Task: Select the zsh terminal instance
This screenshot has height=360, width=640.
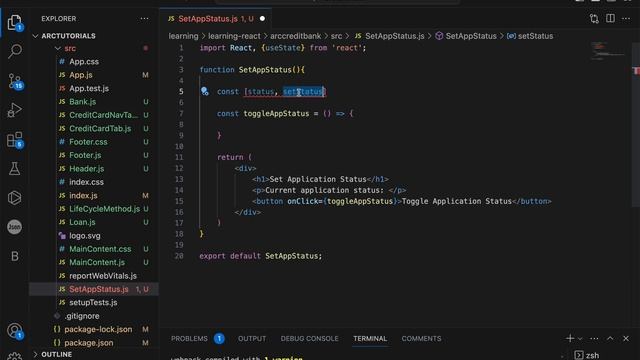Action: point(587,355)
